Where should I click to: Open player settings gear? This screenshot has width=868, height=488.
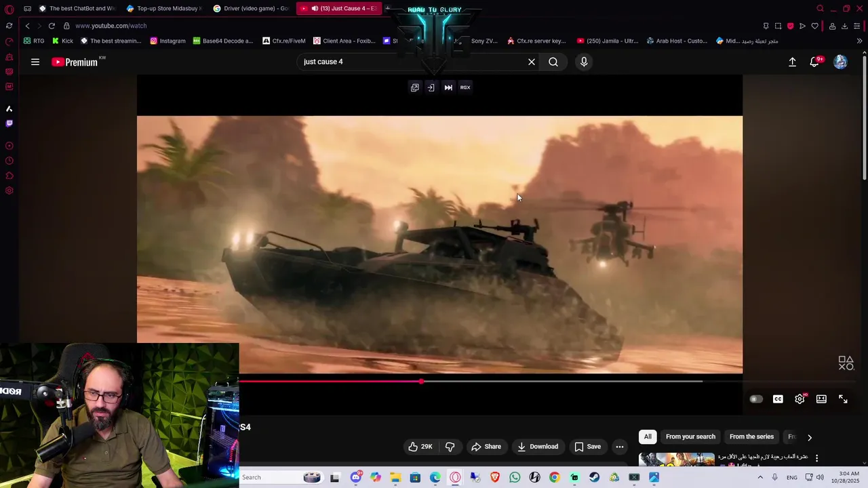click(800, 399)
